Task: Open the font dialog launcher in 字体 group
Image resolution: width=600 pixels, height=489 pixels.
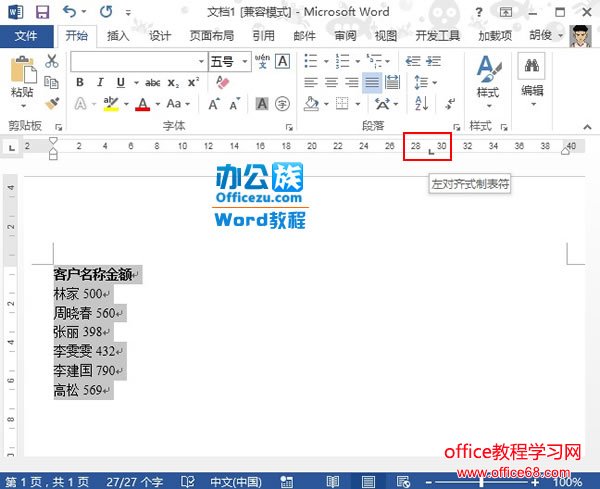Action: (x=289, y=127)
